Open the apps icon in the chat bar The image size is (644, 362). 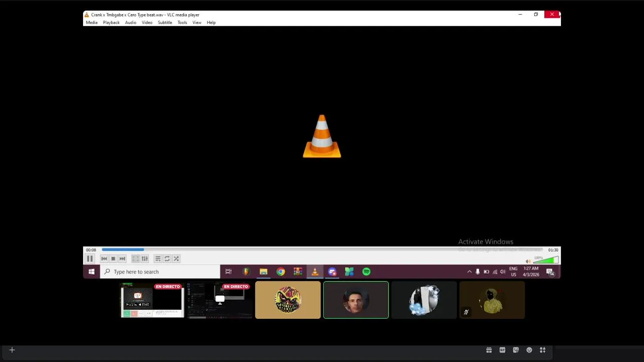coord(543,350)
